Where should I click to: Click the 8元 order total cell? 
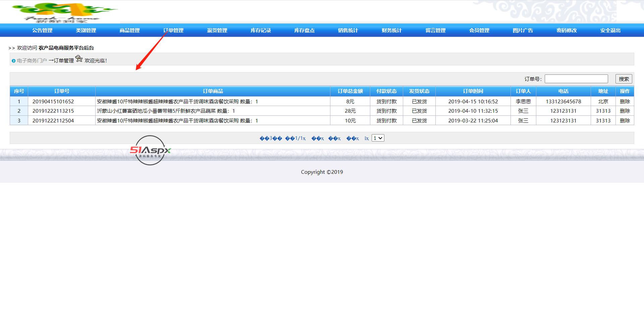coord(350,101)
